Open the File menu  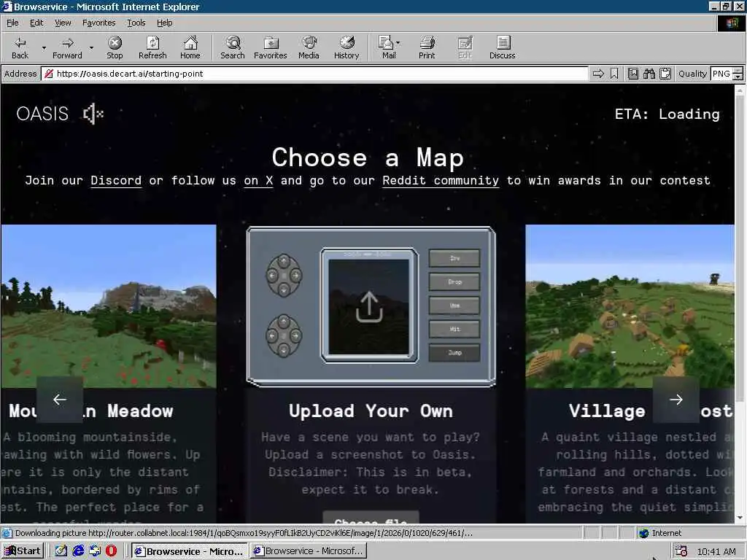12,23
